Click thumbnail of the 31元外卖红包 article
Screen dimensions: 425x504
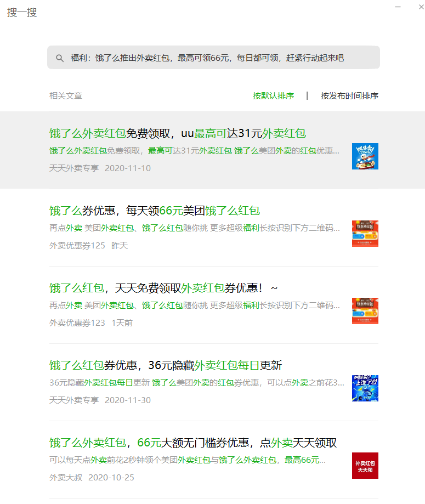tap(365, 156)
